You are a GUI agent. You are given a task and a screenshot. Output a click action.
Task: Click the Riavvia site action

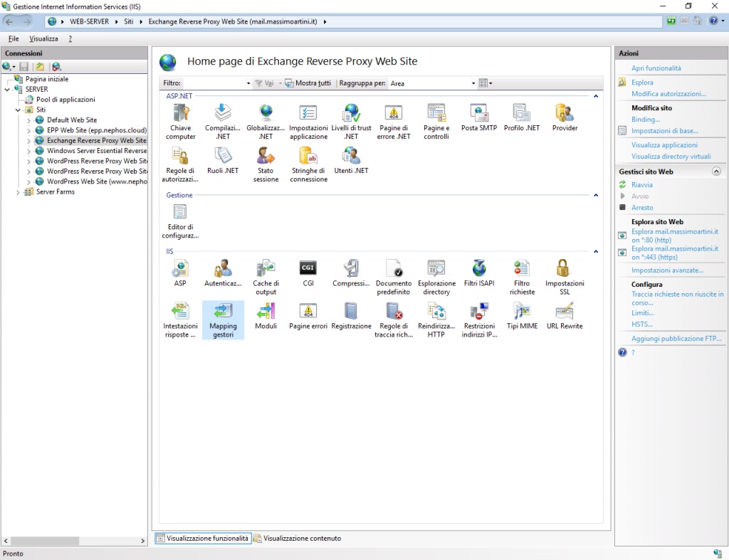[x=641, y=184]
